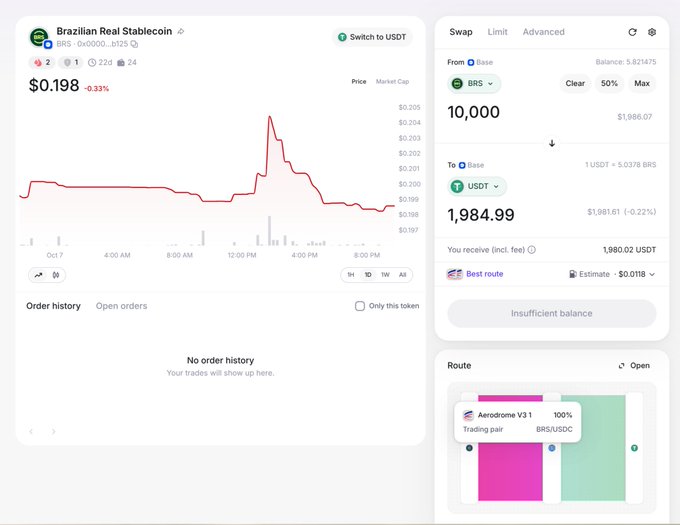Viewport: 680px width, 525px height.
Task: Go to next order history page
Action: tap(53, 431)
